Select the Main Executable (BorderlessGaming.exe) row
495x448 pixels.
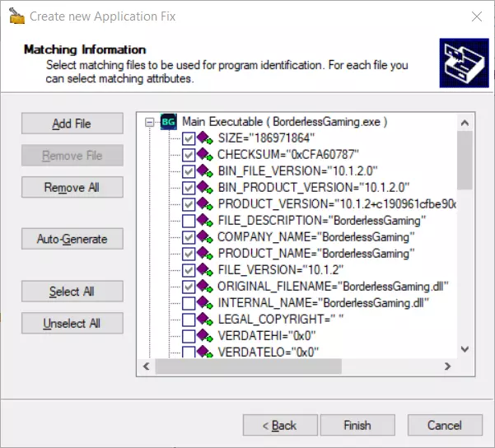point(285,122)
